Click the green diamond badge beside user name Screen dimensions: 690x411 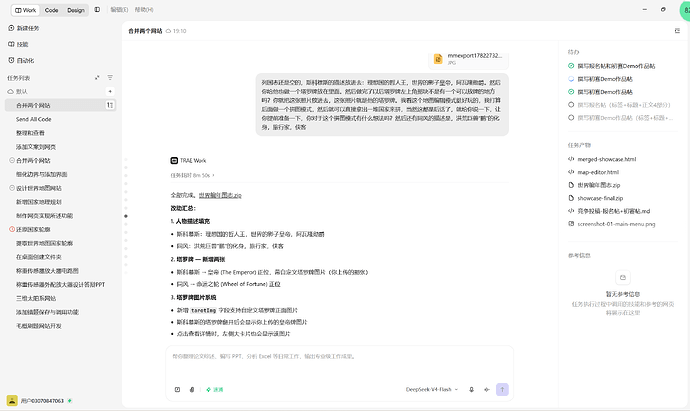[x=70, y=400]
